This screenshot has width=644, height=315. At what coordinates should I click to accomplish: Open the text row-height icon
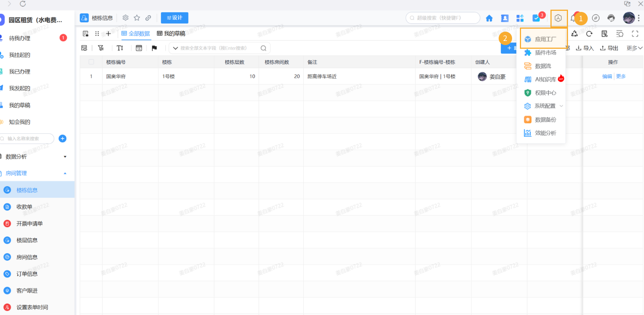coord(120,48)
